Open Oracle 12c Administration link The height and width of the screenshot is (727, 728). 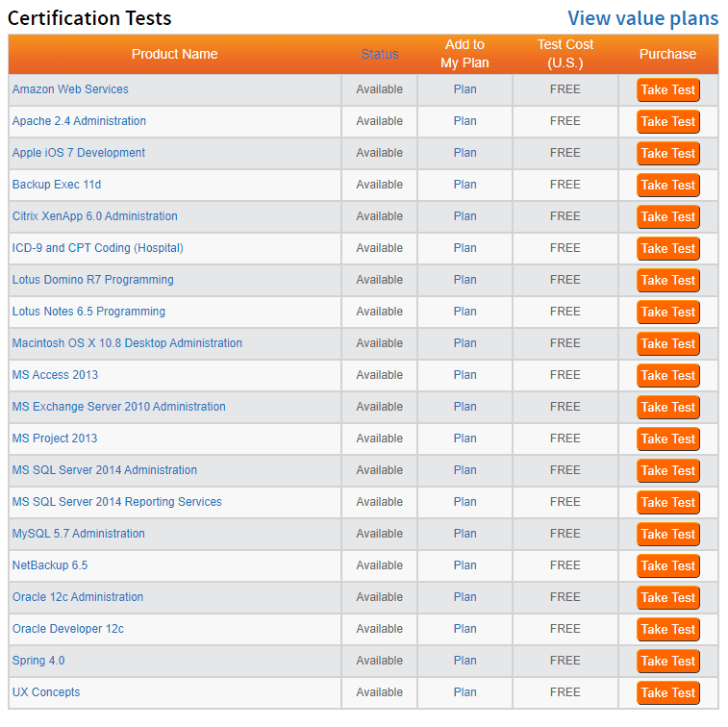(78, 596)
